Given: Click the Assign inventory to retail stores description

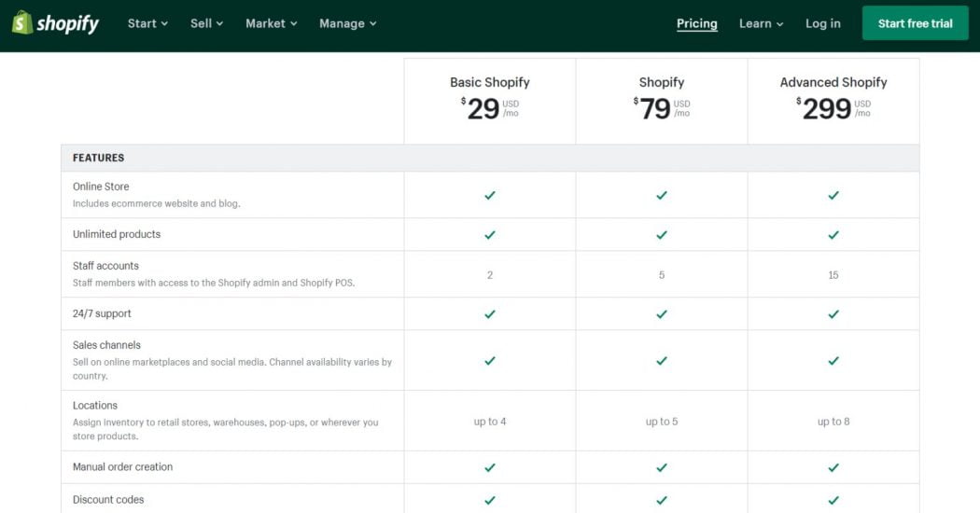Looking at the screenshot, I should [x=226, y=429].
